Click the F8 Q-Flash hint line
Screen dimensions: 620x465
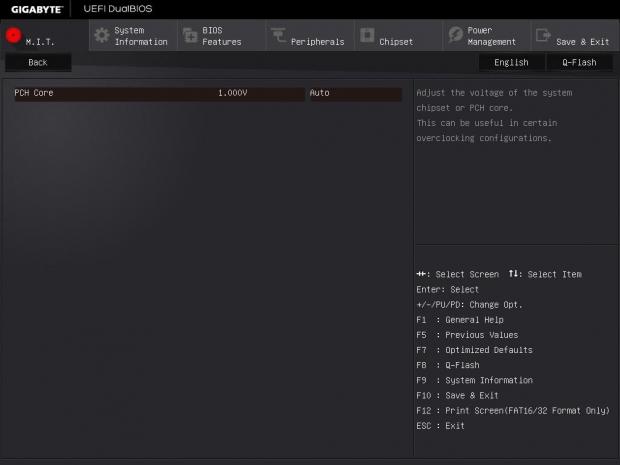click(448, 365)
